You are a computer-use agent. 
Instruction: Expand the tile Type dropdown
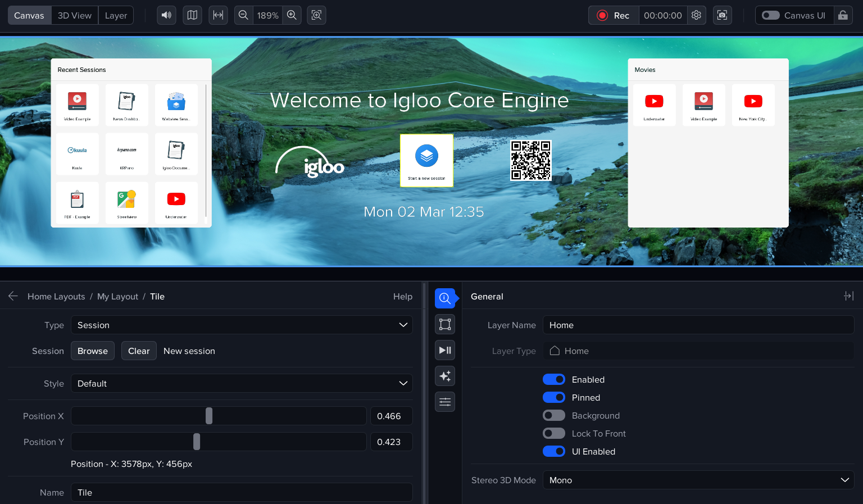coord(242,325)
